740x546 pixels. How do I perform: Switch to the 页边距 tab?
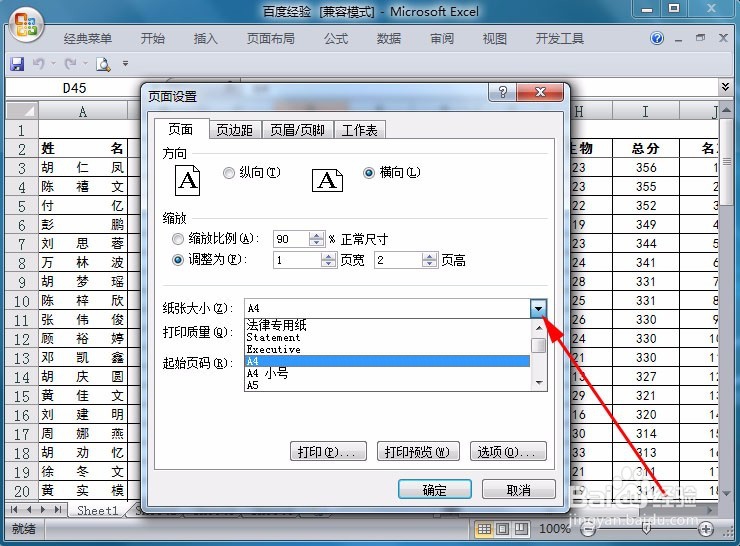(235, 130)
